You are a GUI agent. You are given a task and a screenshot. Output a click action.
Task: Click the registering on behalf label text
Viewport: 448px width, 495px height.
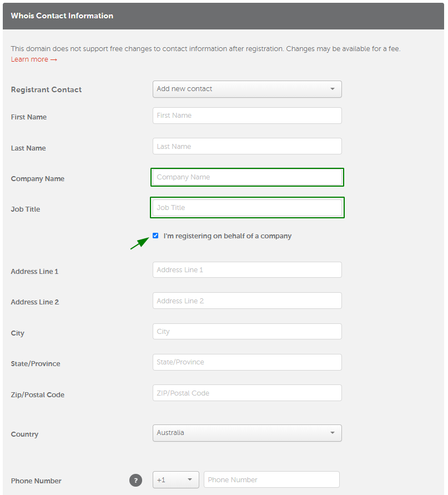[x=228, y=236]
